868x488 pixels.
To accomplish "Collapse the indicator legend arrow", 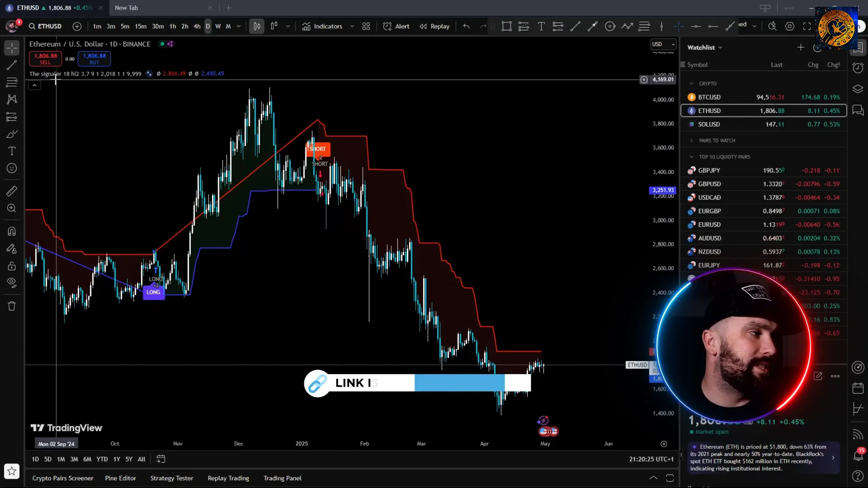I will click(34, 85).
